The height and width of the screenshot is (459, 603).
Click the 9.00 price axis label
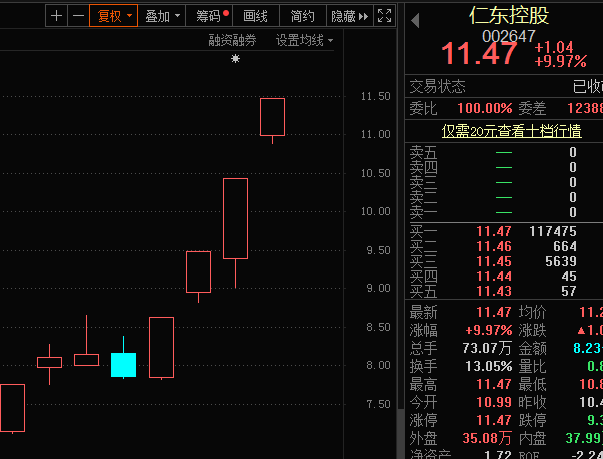click(x=378, y=288)
